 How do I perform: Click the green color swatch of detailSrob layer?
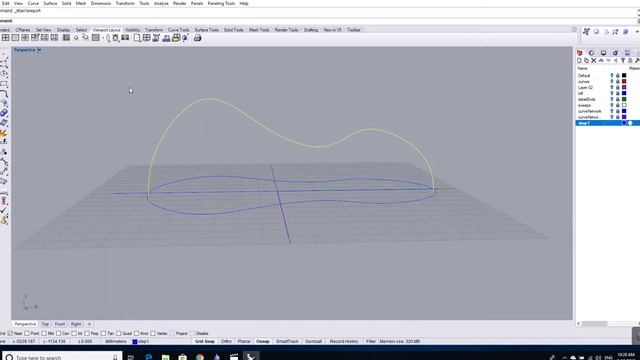click(x=624, y=99)
